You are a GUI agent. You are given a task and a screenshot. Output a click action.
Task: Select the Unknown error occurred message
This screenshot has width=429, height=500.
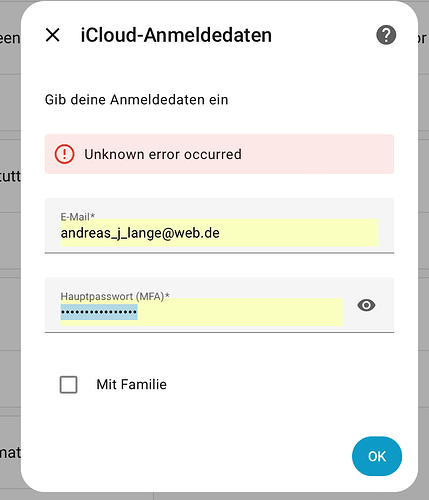pyautogui.click(x=163, y=154)
